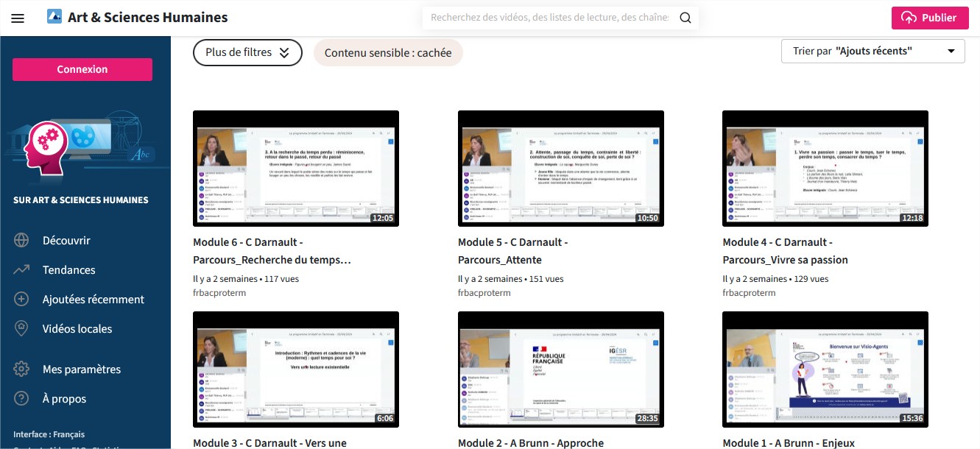The width and height of the screenshot is (980, 449).
Task: Click the À propos question mark icon
Action: point(21,399)
